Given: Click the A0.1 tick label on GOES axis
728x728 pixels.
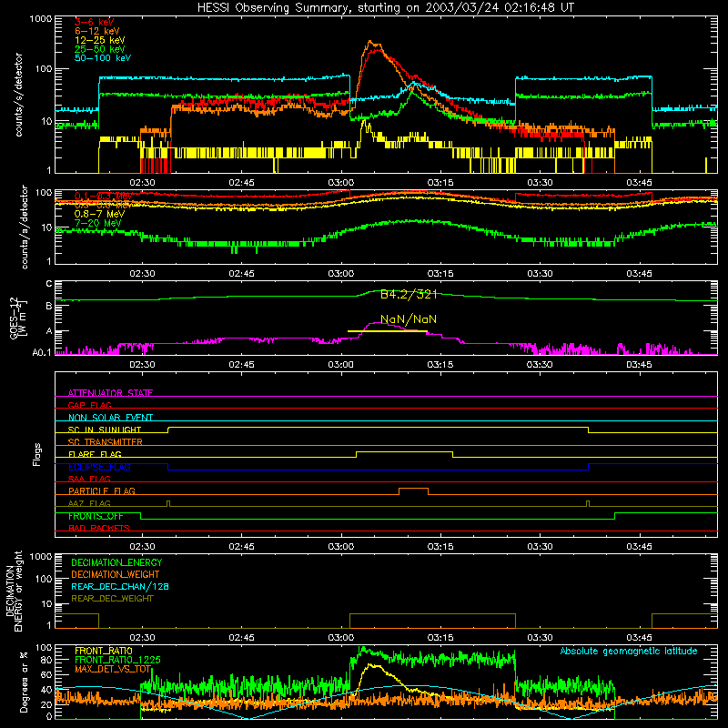Looking at the screenshot, I should click(42, 352).
